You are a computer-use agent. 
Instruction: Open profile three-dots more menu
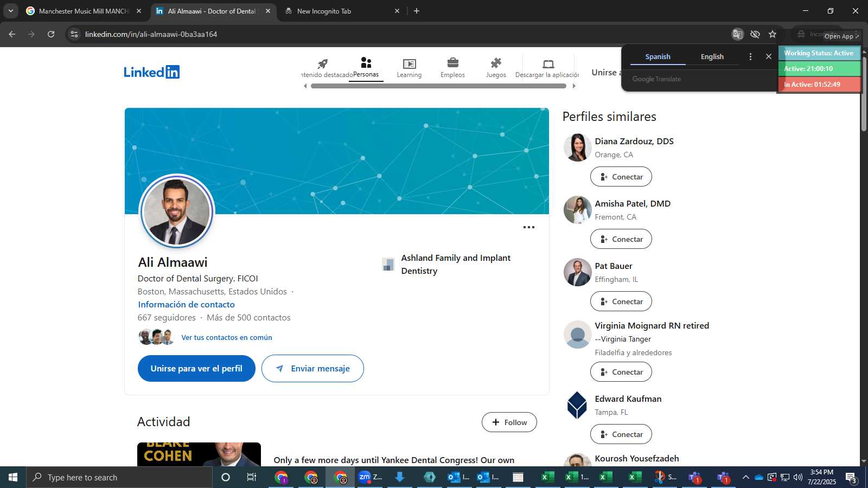coord(529,227)
